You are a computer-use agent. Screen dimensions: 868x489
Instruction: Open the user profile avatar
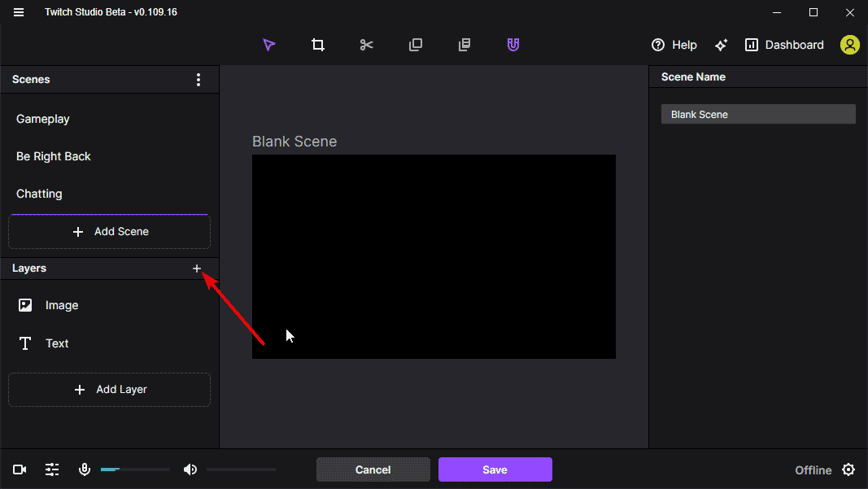850,45
